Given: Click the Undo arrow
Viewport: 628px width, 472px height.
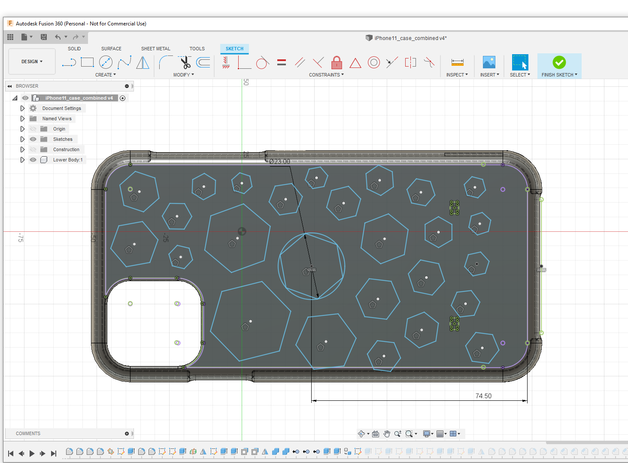Looking at the screenshot, I should click(x=58, y=37).
